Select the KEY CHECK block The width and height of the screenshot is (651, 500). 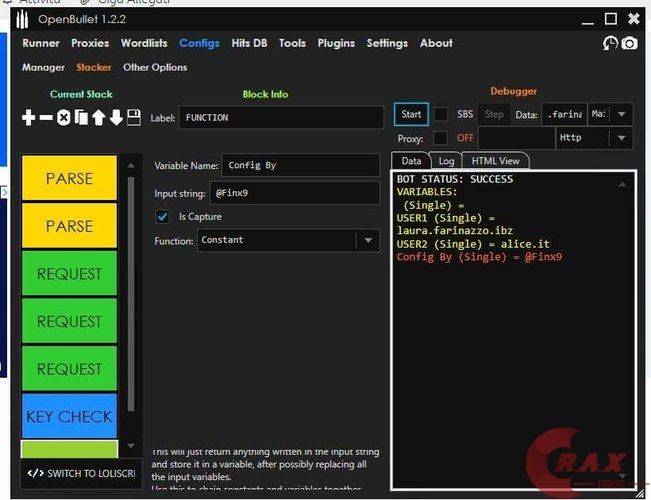pyautogui.click(x=69, y=416)
